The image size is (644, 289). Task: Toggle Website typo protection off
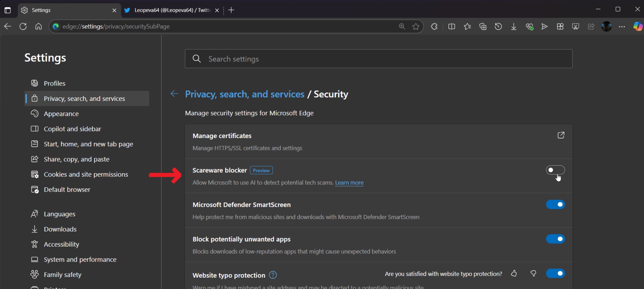pos(555,273)
